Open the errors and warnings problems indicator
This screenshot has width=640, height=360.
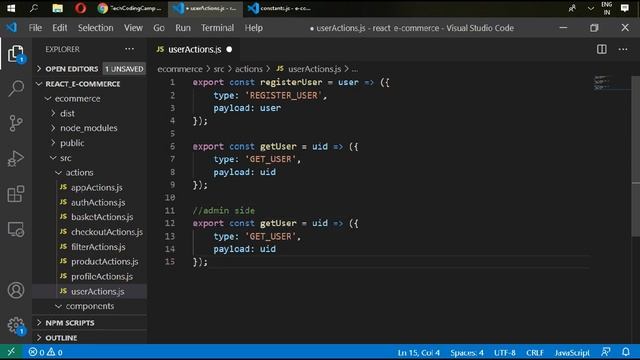[x=45, y=352]
